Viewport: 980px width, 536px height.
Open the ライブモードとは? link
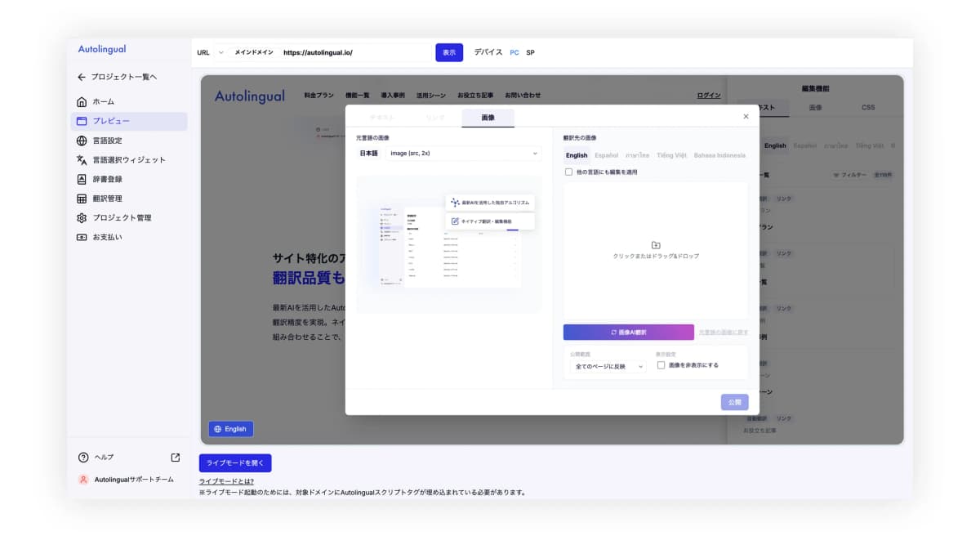(226, 481)
